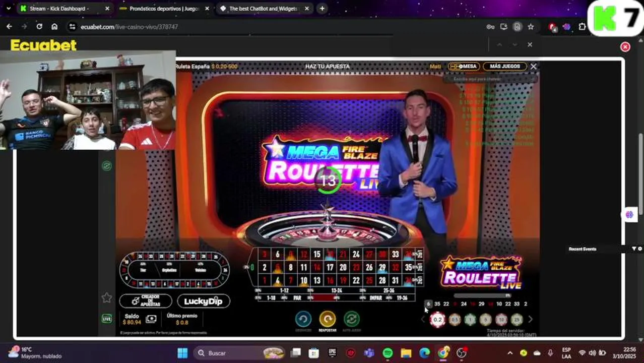Open password manager key icon
This screenshot has width=644, height=363.
490,27
